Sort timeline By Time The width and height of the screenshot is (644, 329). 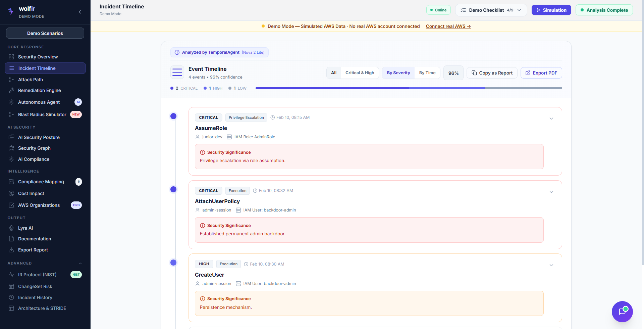(x=427, y=73)
